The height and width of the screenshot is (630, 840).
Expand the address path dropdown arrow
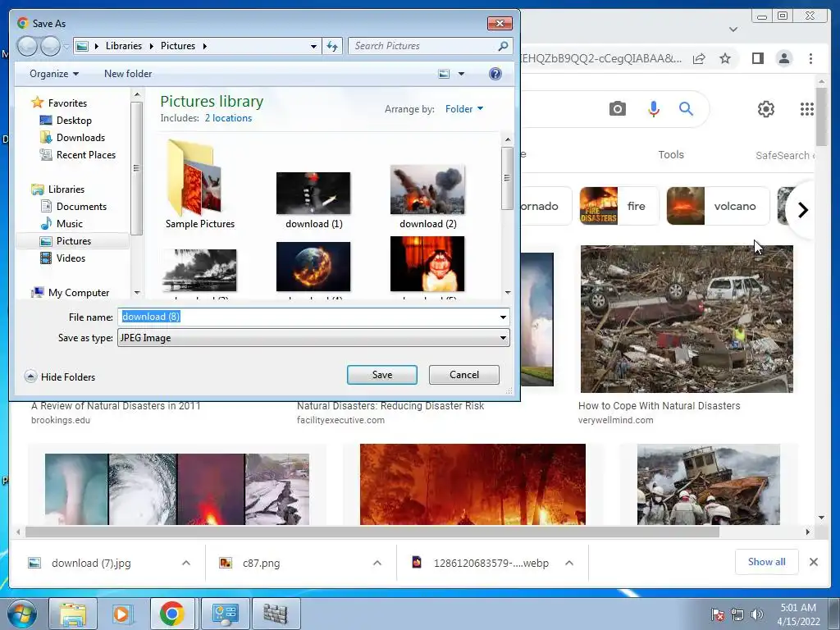[x=313, y=46]
